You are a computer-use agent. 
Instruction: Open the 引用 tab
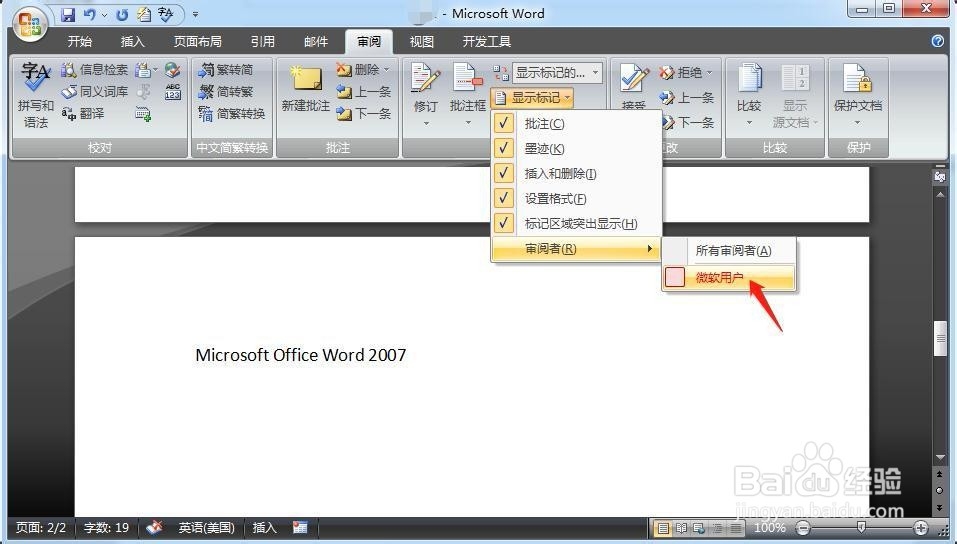tap(262, 42)
